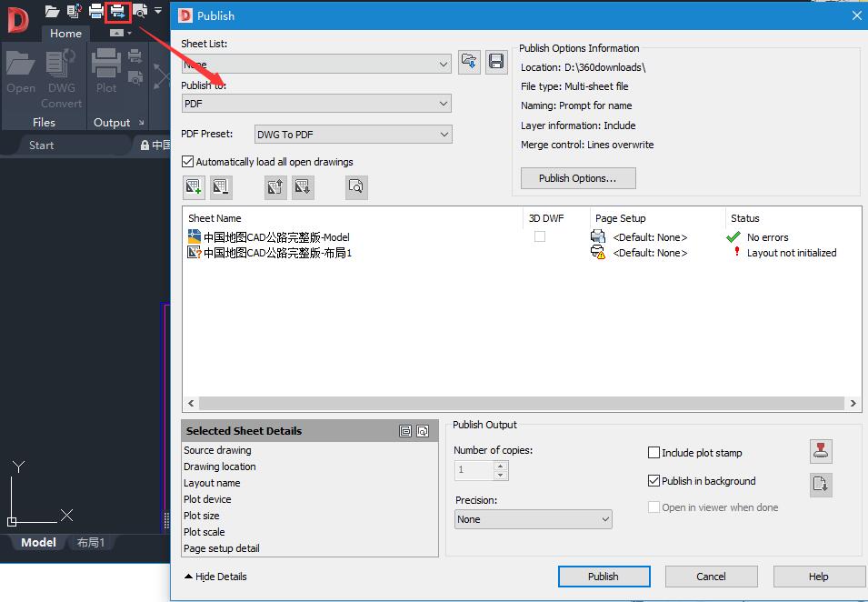Click the Plot Stamp Settings stamp icon
Viewport: 868px width, 602px height.
(x=821, y=451)
